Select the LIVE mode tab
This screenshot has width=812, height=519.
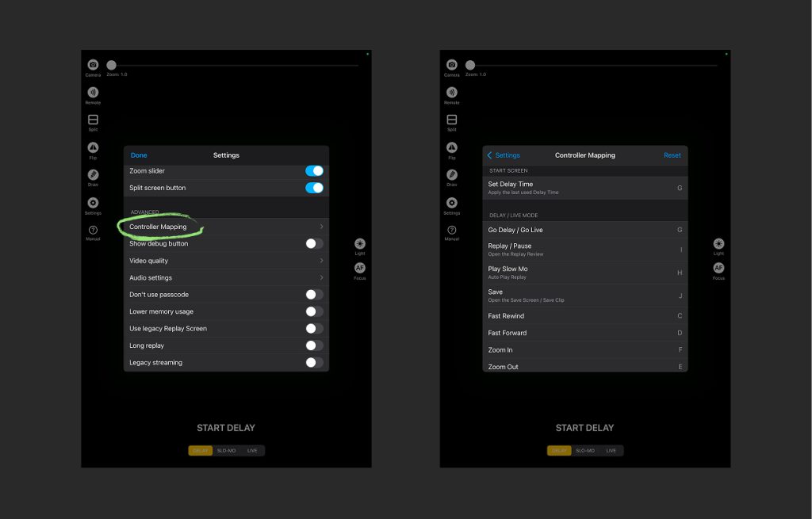tap(251, 450)
